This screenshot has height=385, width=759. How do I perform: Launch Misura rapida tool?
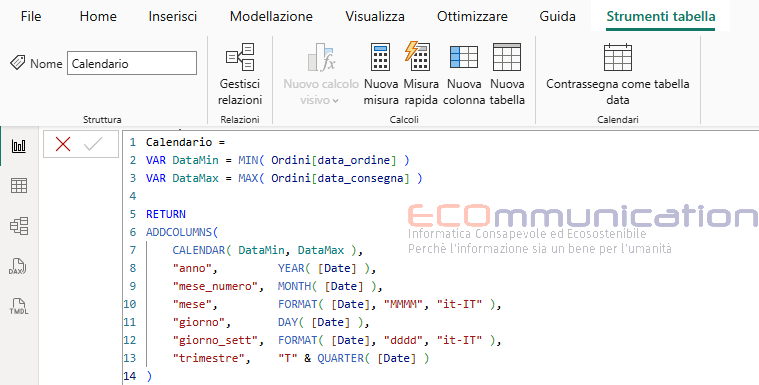point(420,74)
